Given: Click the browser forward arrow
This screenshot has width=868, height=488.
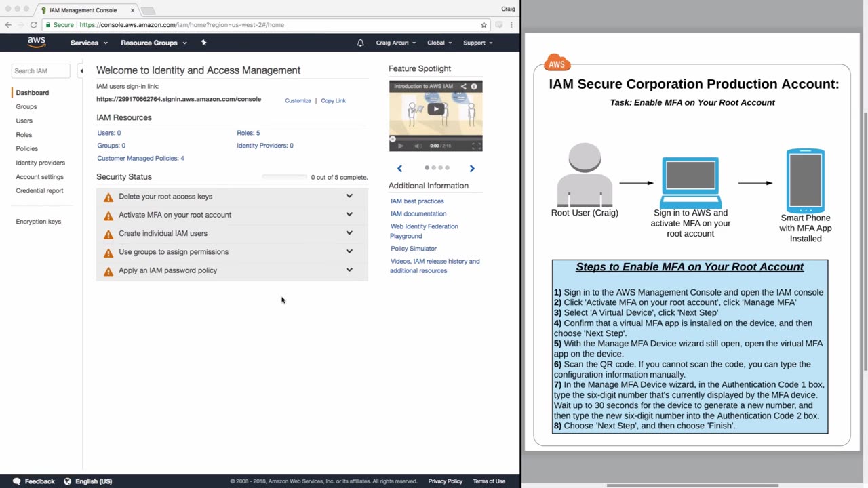Looking at the screenshot, I should 20,25.
